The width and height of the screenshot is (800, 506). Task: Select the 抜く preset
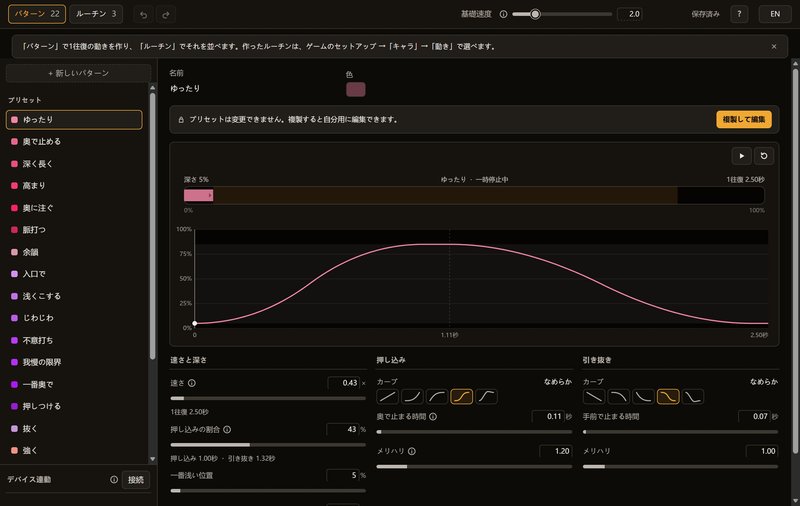click(74, 428)
